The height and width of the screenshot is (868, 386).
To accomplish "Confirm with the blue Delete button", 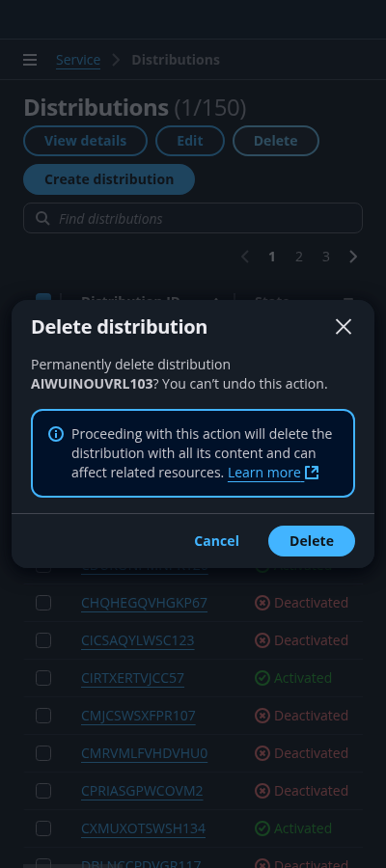I will click(x=312, y=541).
